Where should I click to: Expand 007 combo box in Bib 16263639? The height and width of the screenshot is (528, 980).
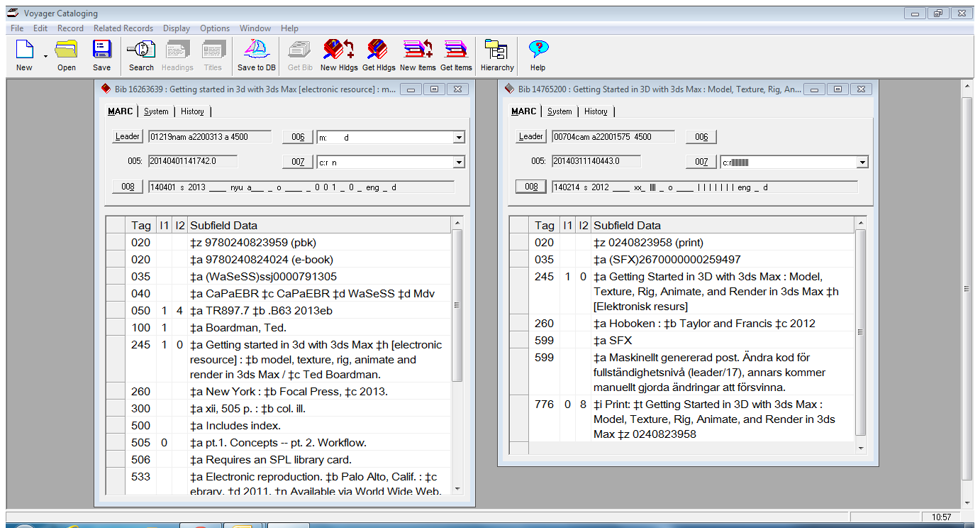click(x=459, y=163)
